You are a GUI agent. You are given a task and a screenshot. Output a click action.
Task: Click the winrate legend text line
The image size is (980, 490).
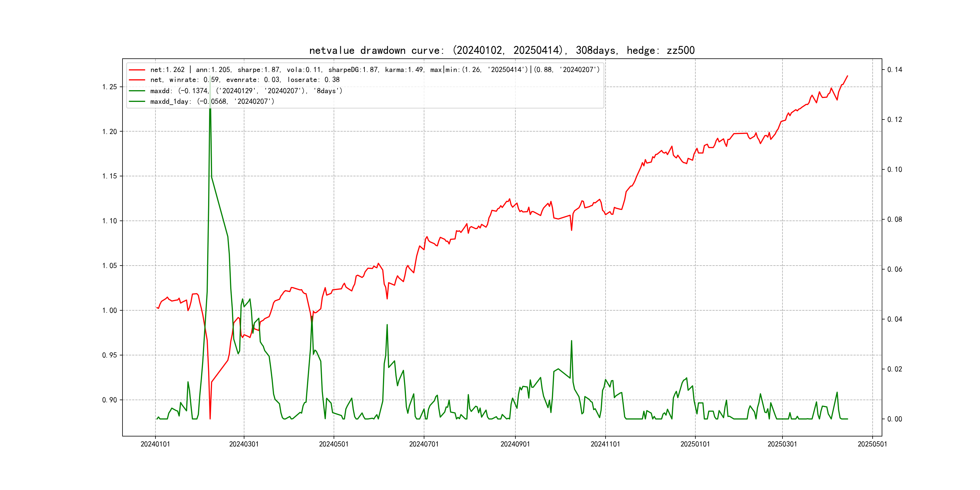[245, 80]
